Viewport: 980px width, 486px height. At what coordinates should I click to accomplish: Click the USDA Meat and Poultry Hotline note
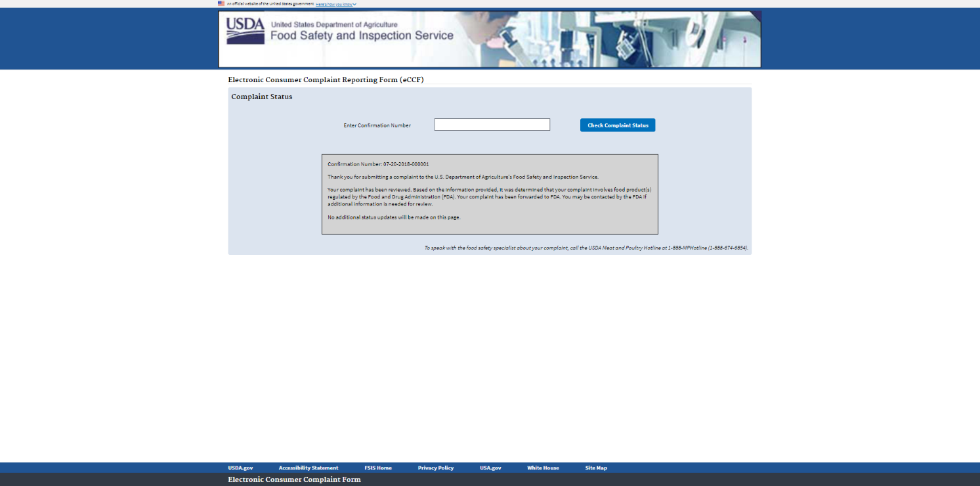586,248
